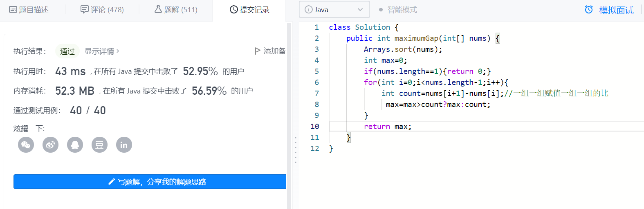Open the Java language dropdown

334,9
